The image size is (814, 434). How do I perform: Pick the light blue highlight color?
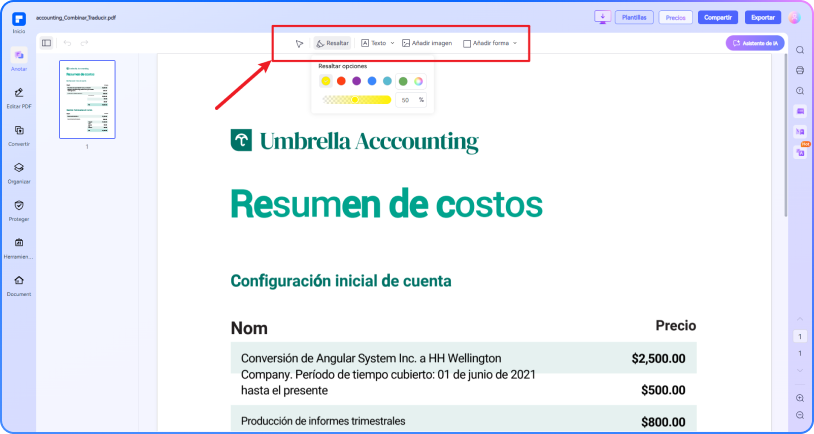387,81
